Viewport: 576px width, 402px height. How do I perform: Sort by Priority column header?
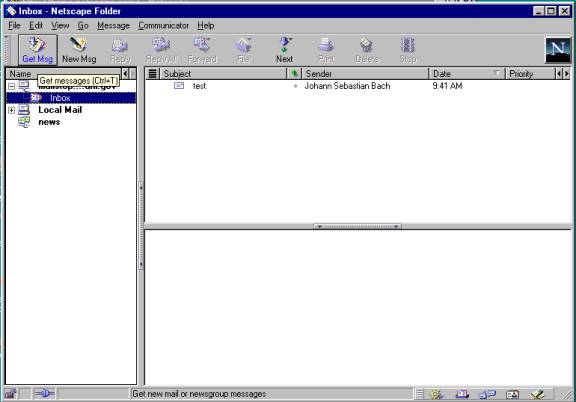pos(530,74)
